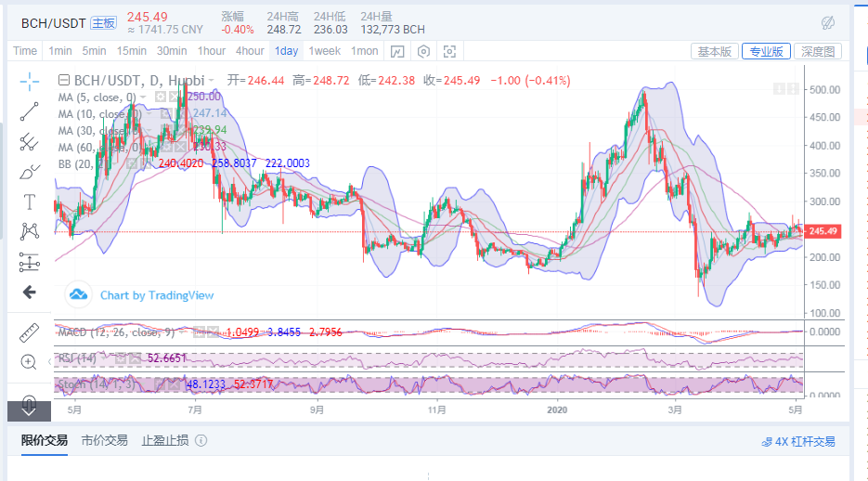
Task: Maximize the main chart pane
Action: (793, 88)
